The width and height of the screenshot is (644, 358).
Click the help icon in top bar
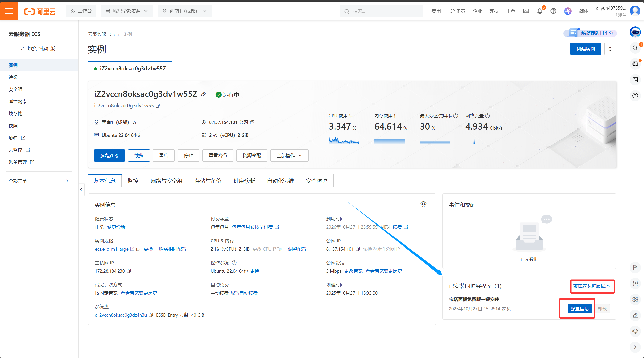[553, 11]
